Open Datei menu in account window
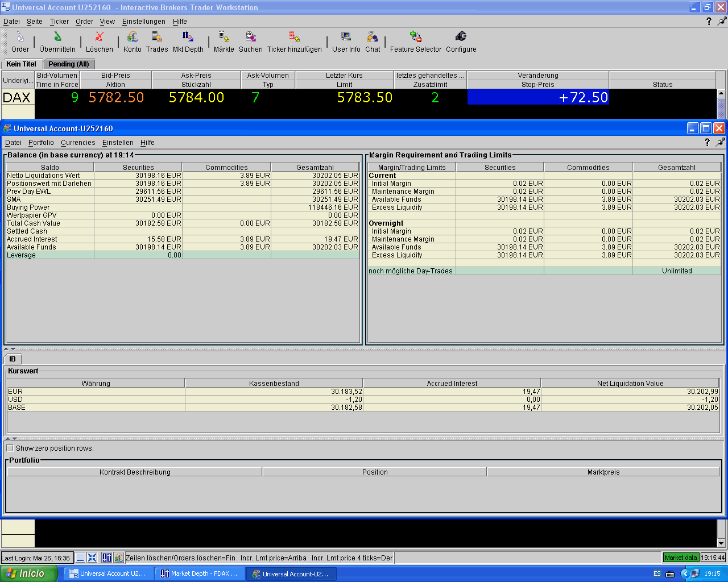Screen dimensions: 728x582 13,143
